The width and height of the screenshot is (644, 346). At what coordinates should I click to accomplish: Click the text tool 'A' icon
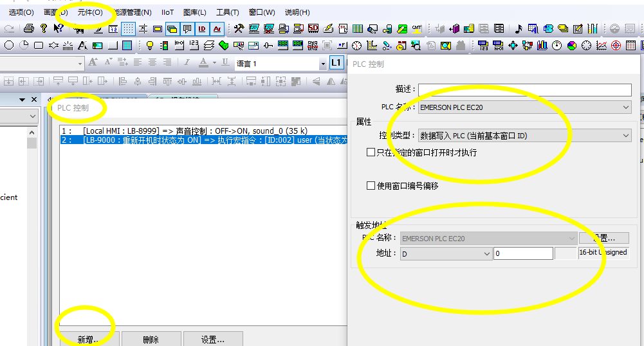point(82,45)
